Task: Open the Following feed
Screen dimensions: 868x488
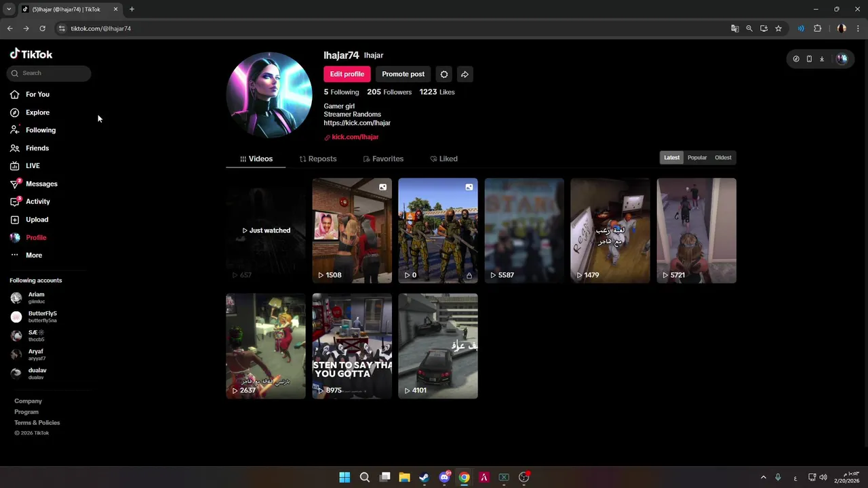Action: tap(41, 130)
